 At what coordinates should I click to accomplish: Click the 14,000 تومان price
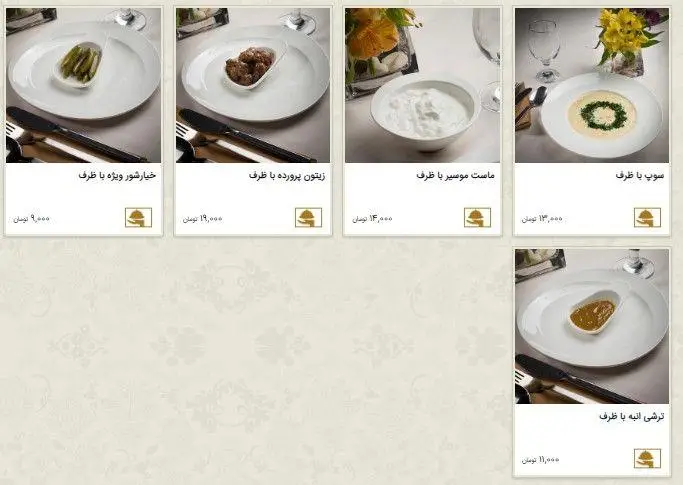(372, 219)
